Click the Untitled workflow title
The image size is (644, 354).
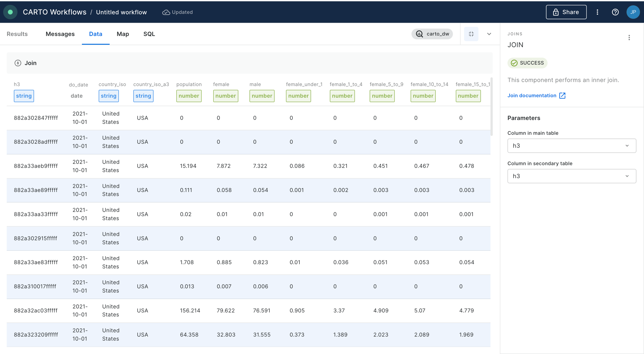[121, 12]
